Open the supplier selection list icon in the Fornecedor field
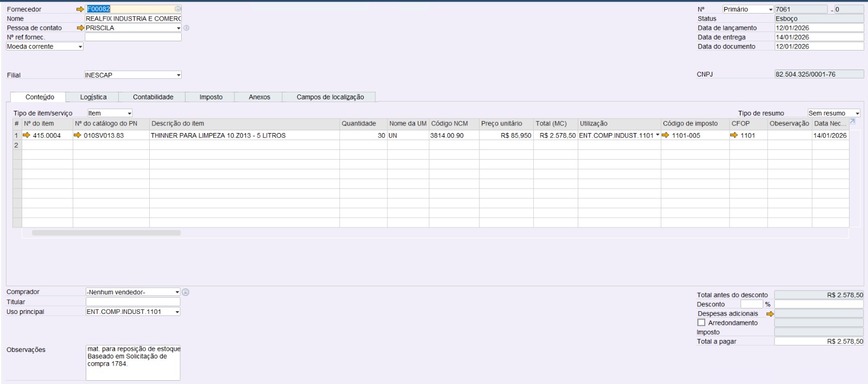This screenshot has height=384, width=868. point(177,9)
